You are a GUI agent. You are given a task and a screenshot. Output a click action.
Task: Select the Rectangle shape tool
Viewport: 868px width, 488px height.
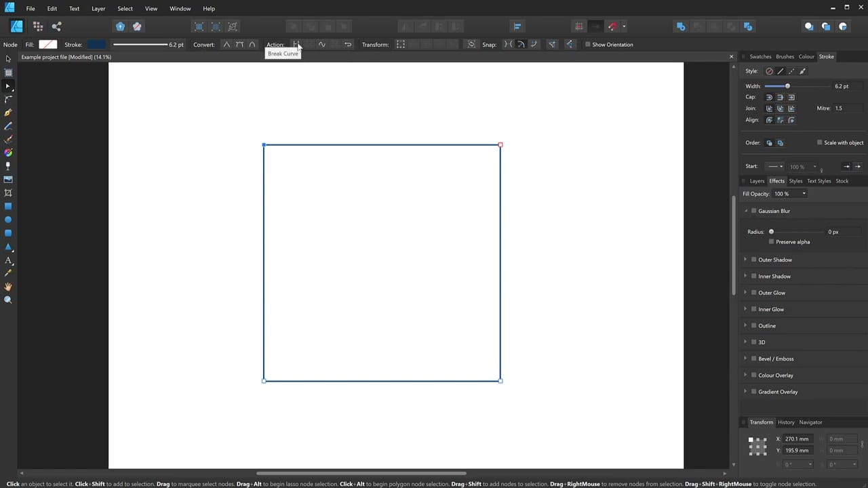coord(8,206)
